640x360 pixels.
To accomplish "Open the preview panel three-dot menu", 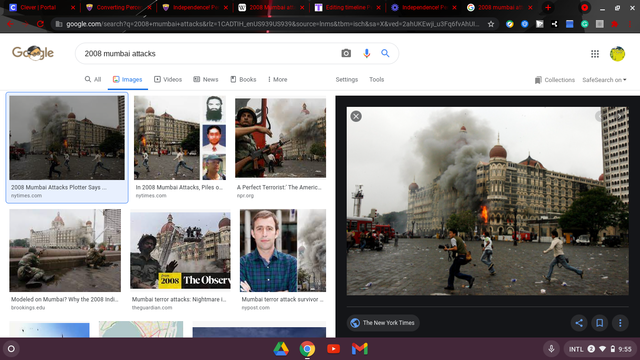I will 620,323.
